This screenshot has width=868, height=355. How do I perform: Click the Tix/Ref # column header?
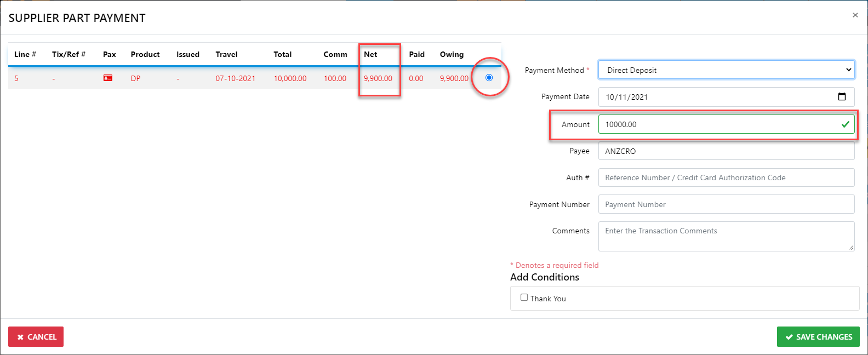[x=68, y=54]
